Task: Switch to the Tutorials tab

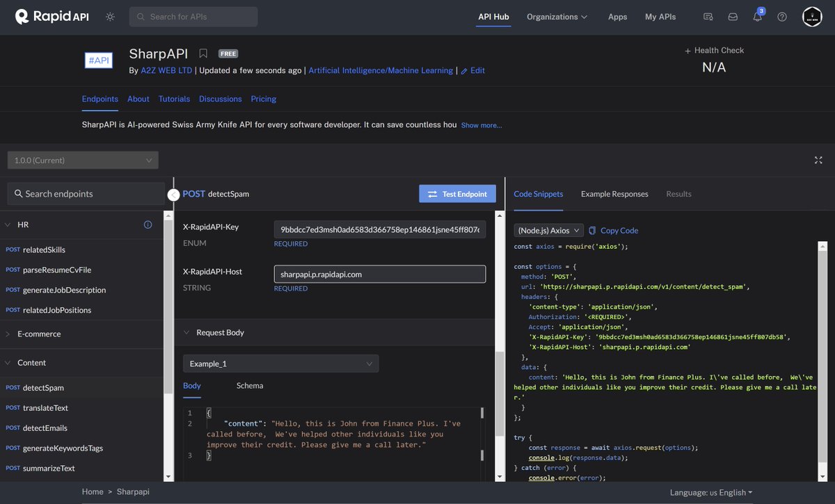Action: click(174, 99)
